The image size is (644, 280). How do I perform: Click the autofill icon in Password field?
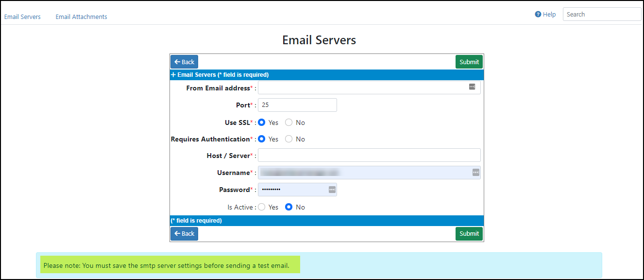[332, 190]
